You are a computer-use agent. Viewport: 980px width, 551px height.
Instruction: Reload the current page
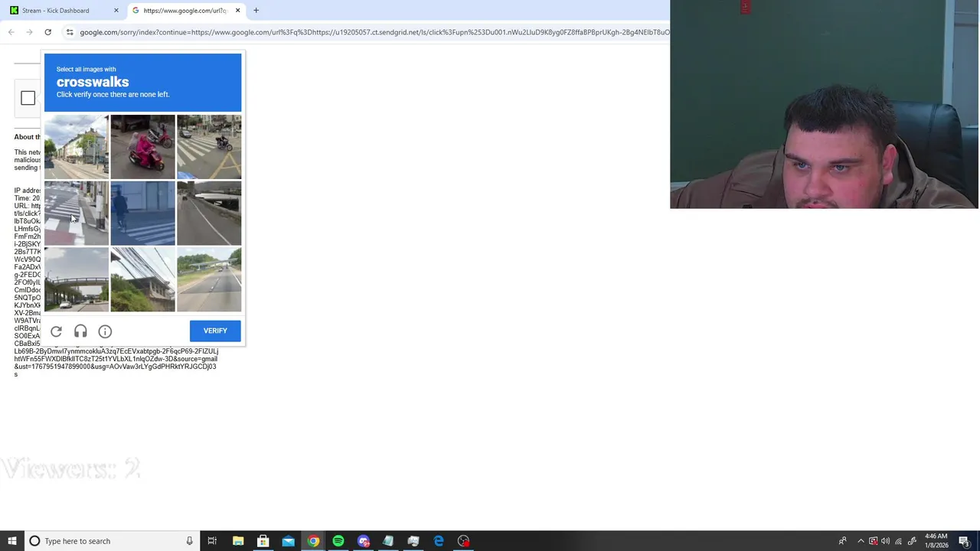pos(47,32)
